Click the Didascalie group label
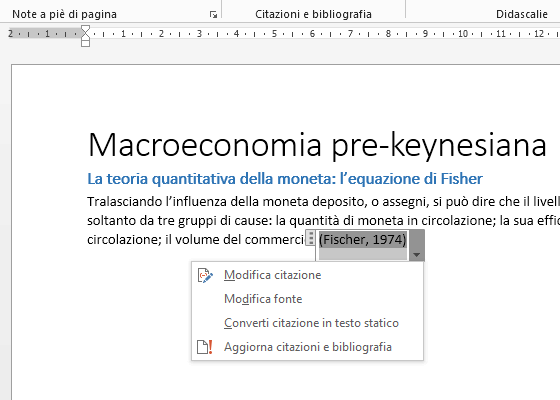Image resolution: width=560 pixels, height=400 pixels. coord(521,14)
